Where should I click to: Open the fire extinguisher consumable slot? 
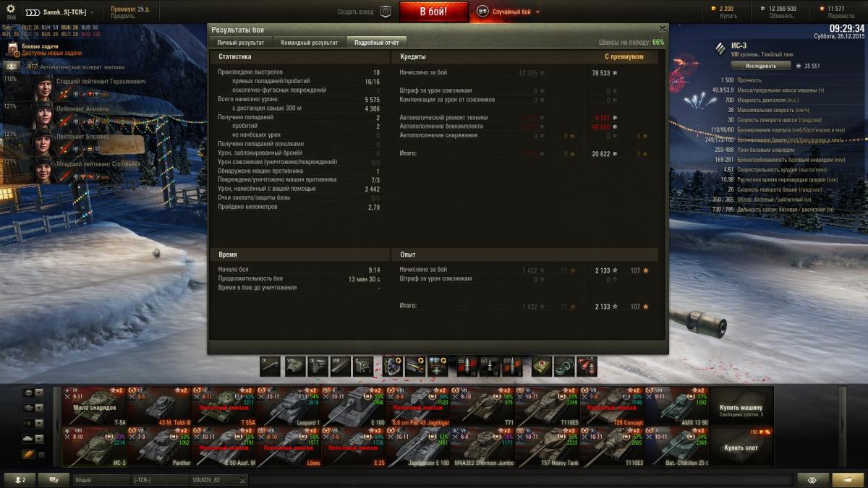[x=587, y=367]
